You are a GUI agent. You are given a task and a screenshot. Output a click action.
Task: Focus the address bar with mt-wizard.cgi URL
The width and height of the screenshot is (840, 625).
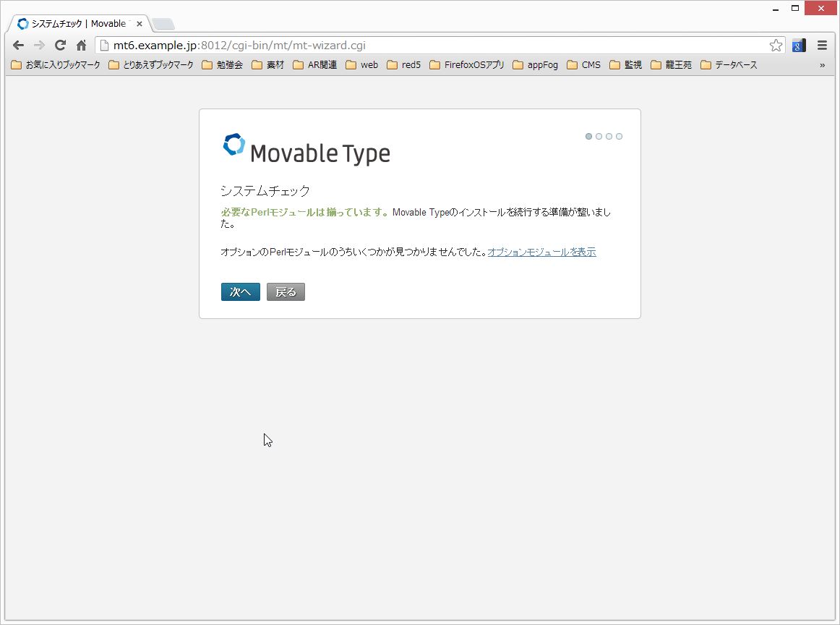(x=440, y=46)
